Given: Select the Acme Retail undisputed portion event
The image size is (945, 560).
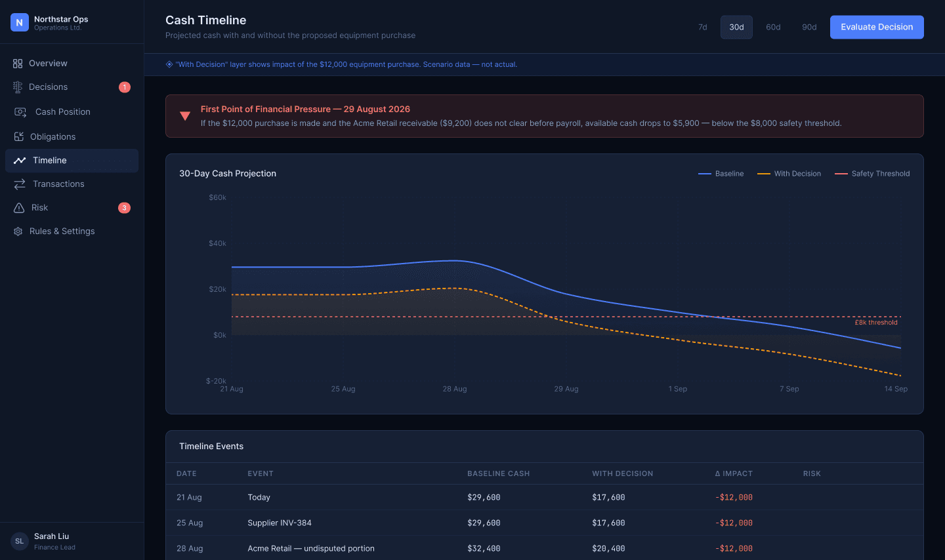Looking at the screenshot, I should 545,549.
